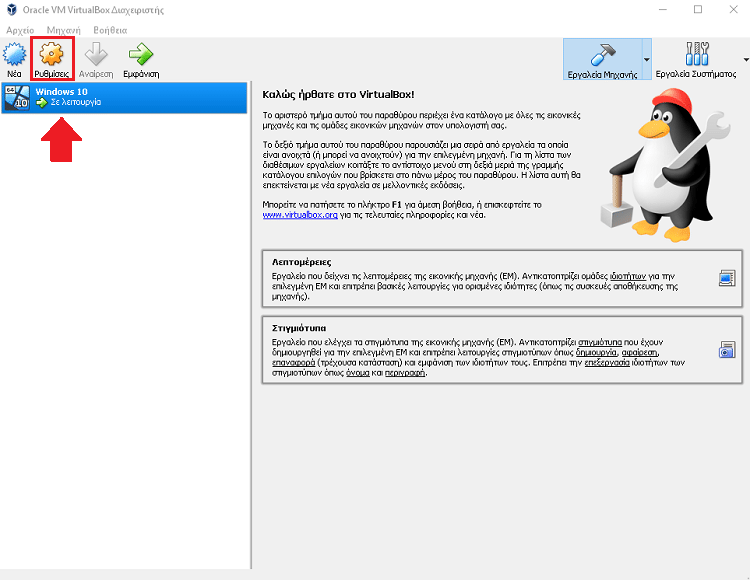750x580 pixels.
Task: Click the επαναφορά link
Action: pos(293,362)
